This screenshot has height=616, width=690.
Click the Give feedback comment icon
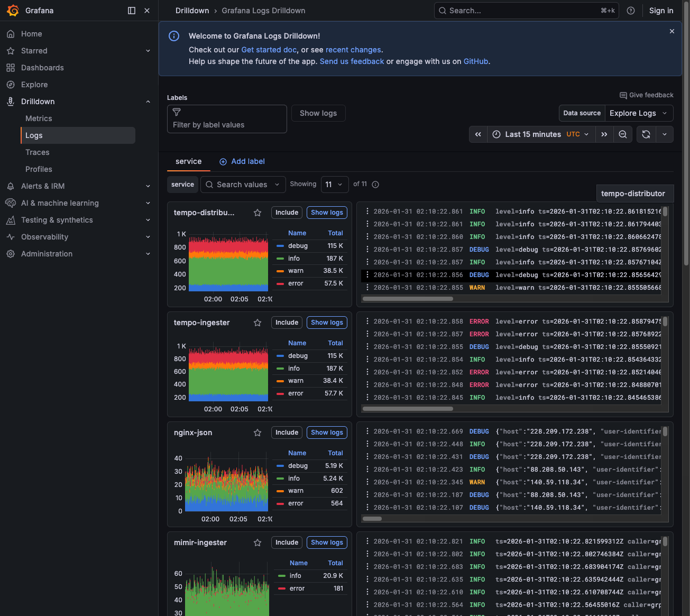[x=624, y=95]
